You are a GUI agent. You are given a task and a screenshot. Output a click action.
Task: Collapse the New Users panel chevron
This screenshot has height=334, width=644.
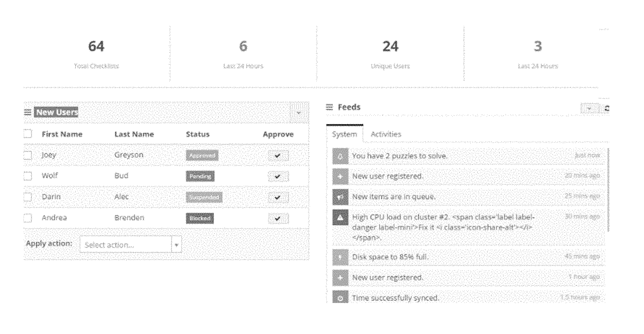[299, 112]
